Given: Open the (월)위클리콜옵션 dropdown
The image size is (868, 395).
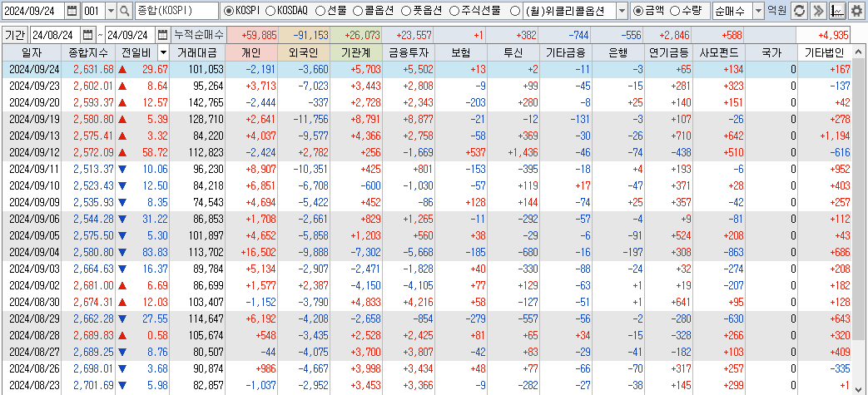Looking at the screenshot, I should coord(622,11).
